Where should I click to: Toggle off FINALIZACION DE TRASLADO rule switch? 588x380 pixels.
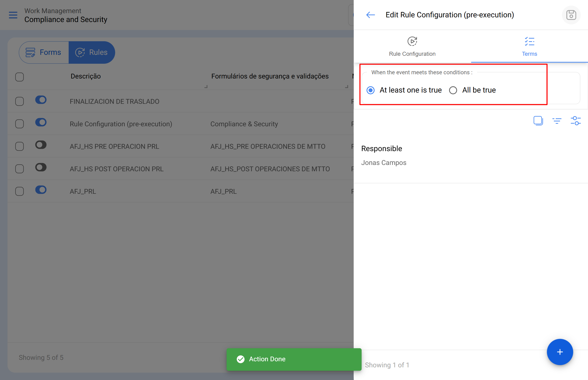click(x=41, y=100)
